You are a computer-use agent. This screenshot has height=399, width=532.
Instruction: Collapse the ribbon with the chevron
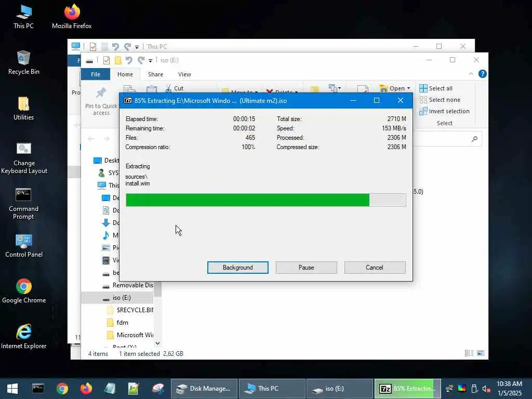tap(471, 74)
